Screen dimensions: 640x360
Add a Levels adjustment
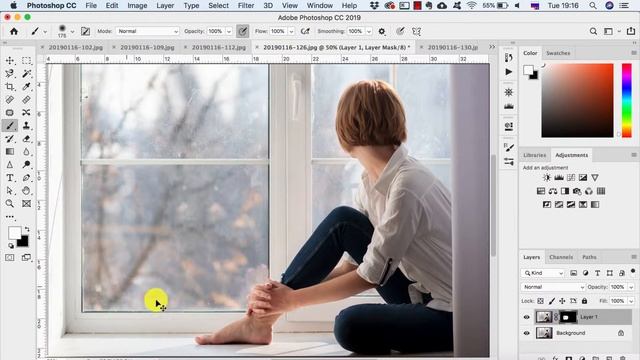(559, 178)
